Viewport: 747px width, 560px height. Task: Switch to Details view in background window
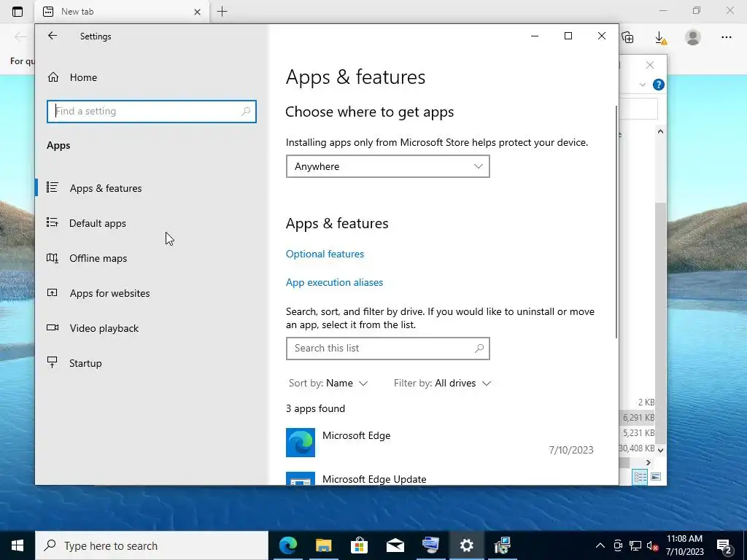click(x=640, y=477)
